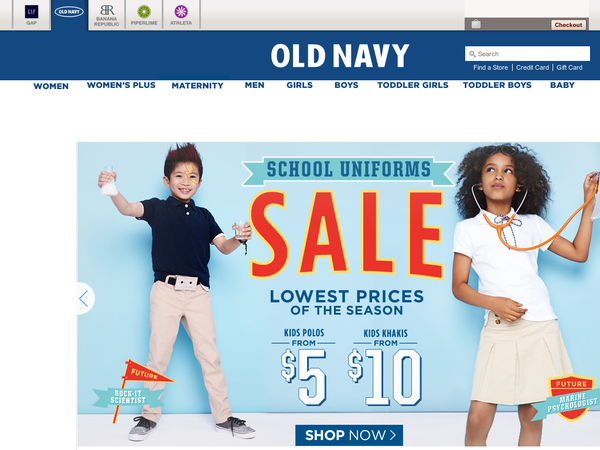Expand the Maternity category

pyautogui.click(x=197, y=86)
